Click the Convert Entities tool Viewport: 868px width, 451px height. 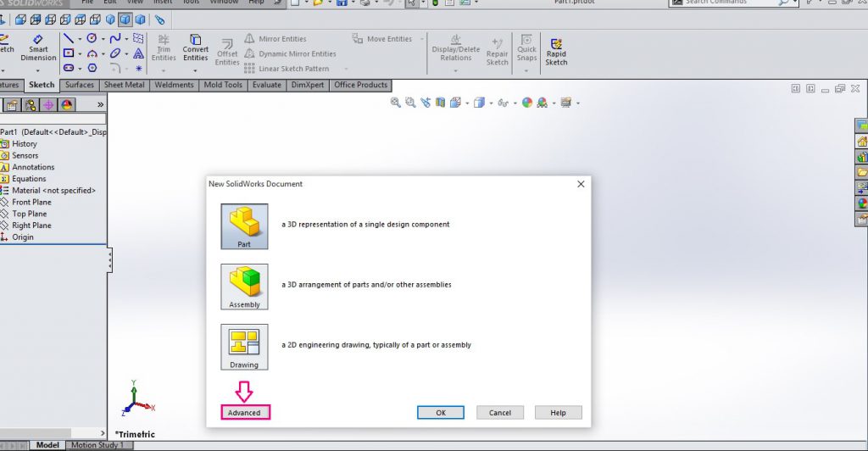196,48
